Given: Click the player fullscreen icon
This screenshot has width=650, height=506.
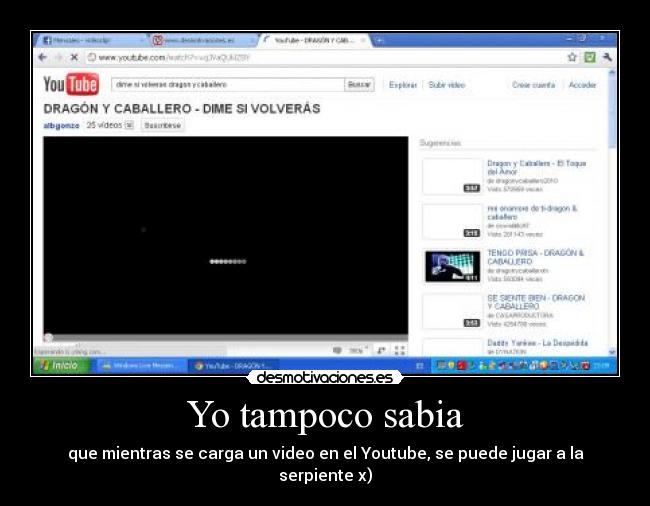Looking at the screenshot, I should (x=400, y=351).
